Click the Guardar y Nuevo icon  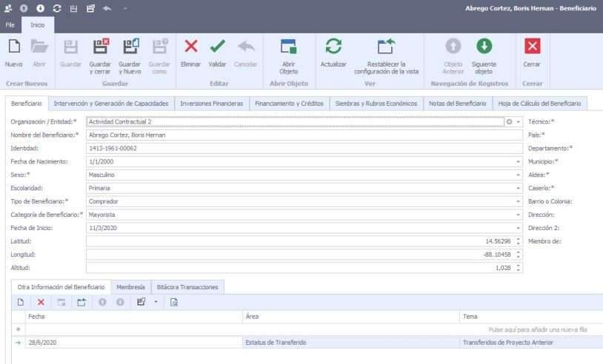click(130, 47)
